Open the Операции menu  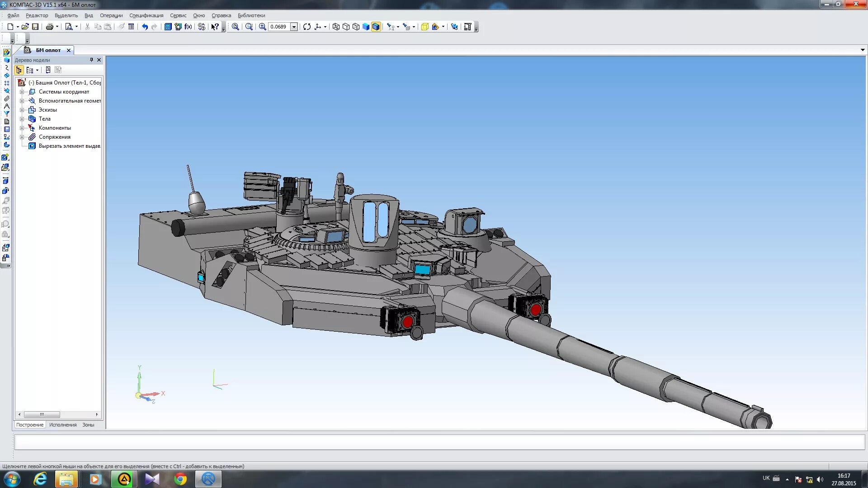coord(111,15)
